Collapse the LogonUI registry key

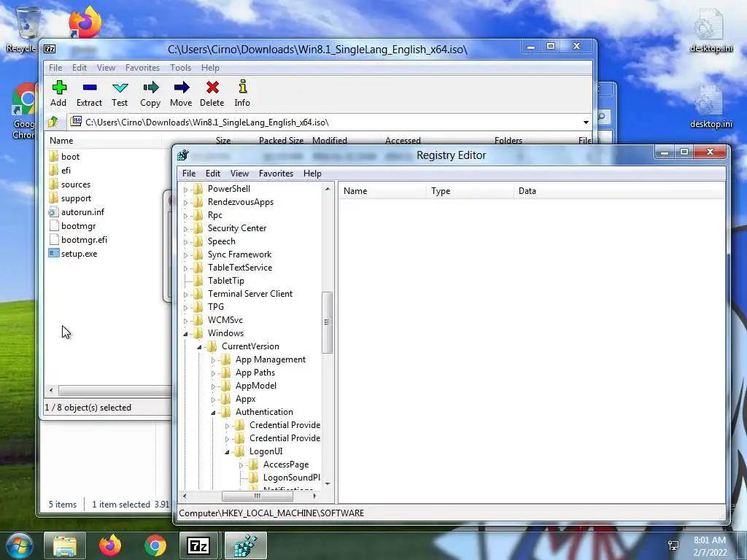(228, 452)
